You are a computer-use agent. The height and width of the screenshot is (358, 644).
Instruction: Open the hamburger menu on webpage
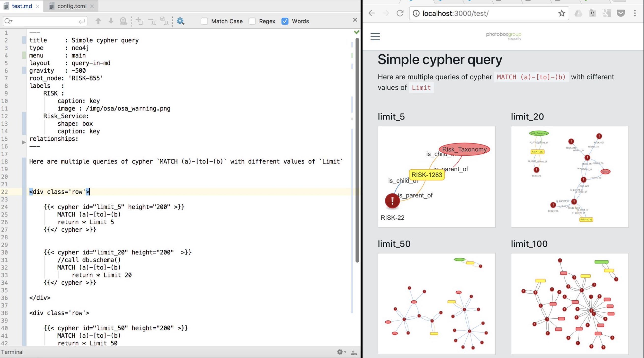tap(375, 36)
